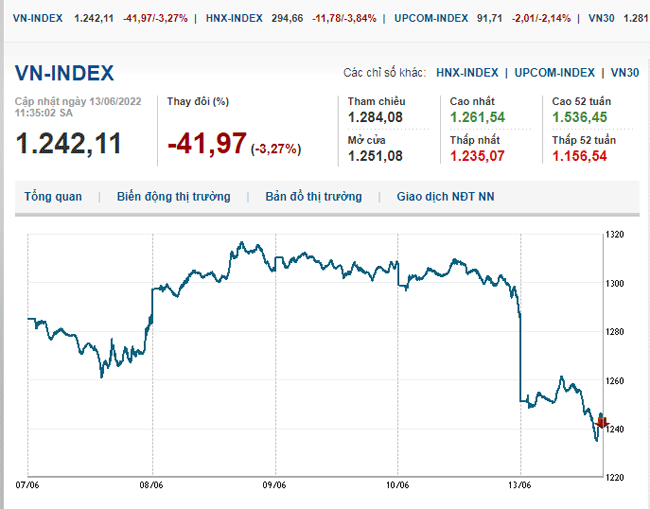Screen dimensions: 650x509
Task: Click the current index value 1.242,11
Action: [x=69, y=143]
